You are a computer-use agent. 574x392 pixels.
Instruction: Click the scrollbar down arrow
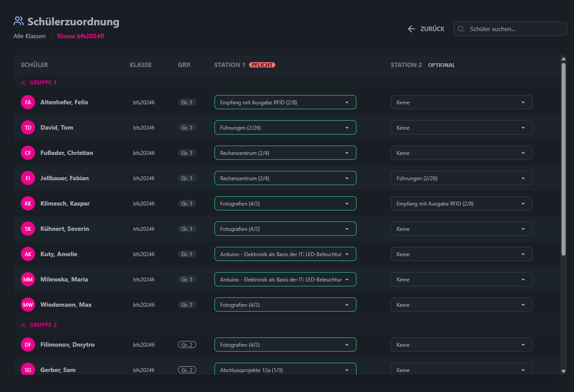(563, 371)
